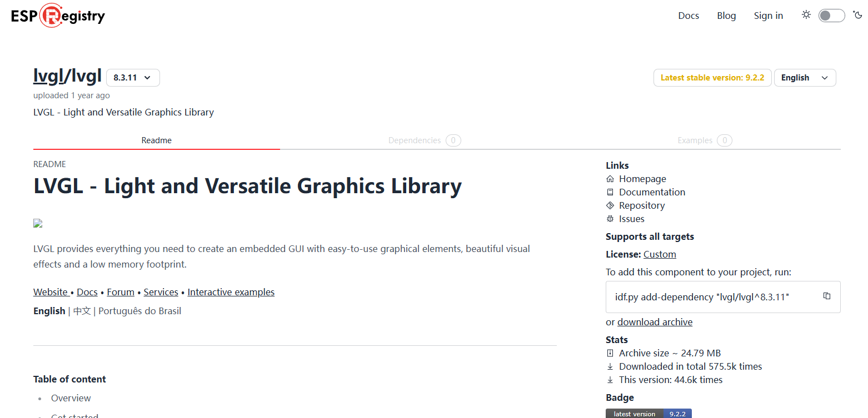
Task: Click 'Archive size ~ 24.79 MB' text
Action: point(670,353)
